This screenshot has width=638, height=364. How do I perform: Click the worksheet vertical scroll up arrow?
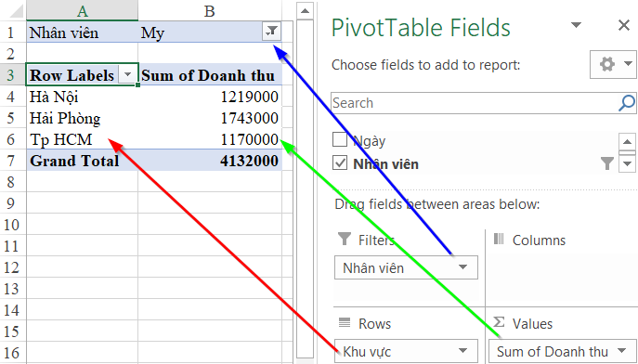pos(306,11)
